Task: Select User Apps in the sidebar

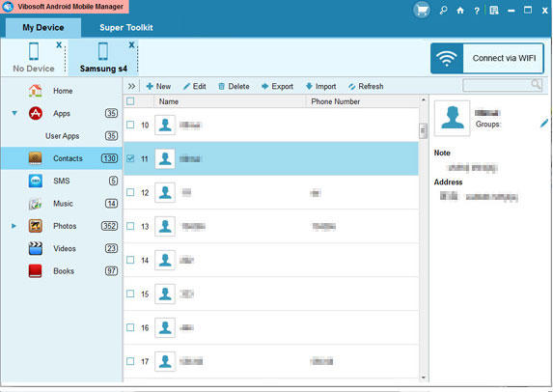Action: (62, 136)
